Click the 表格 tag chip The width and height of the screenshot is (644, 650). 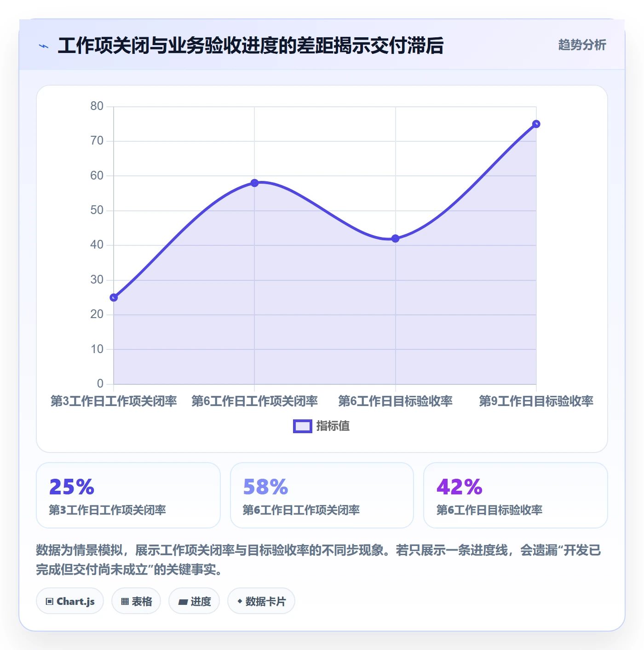click(136, 601)
